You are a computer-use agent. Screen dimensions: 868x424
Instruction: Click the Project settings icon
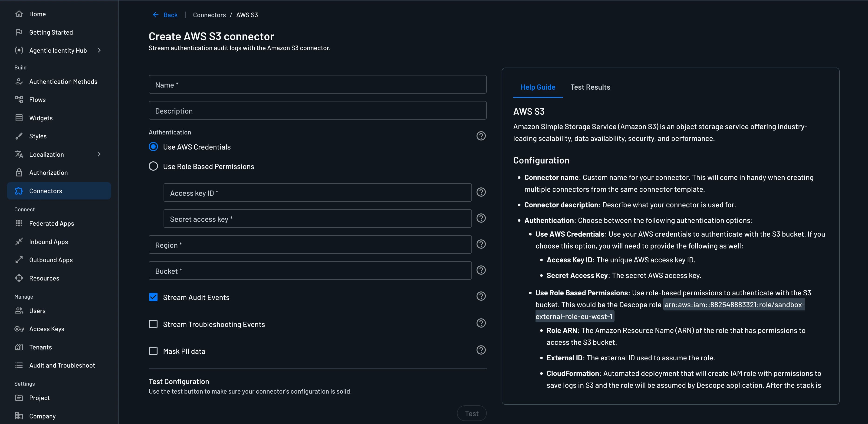coord(19,398)
